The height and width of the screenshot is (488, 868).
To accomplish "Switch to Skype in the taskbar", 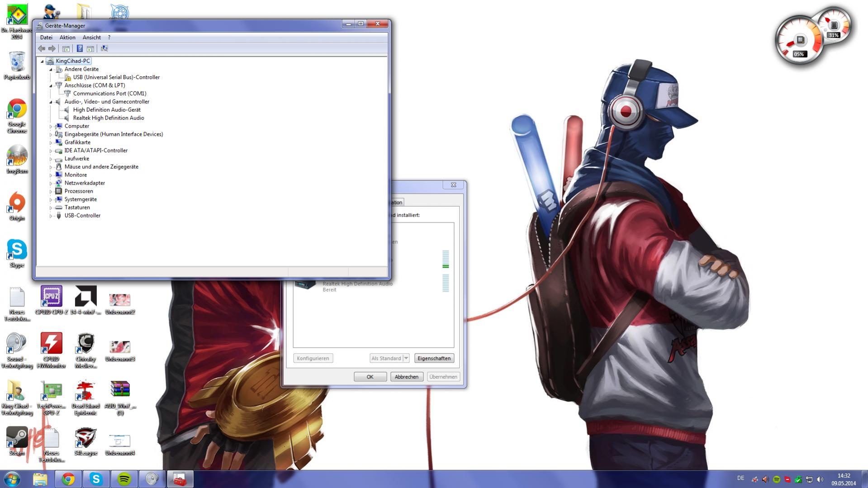I will [96, 479].
